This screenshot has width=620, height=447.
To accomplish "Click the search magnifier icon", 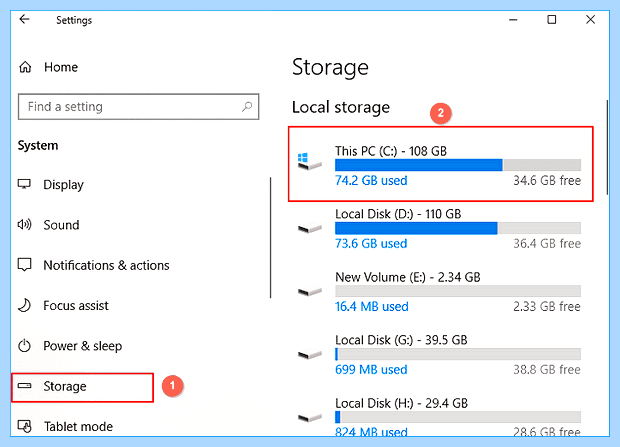I will 247,106.
